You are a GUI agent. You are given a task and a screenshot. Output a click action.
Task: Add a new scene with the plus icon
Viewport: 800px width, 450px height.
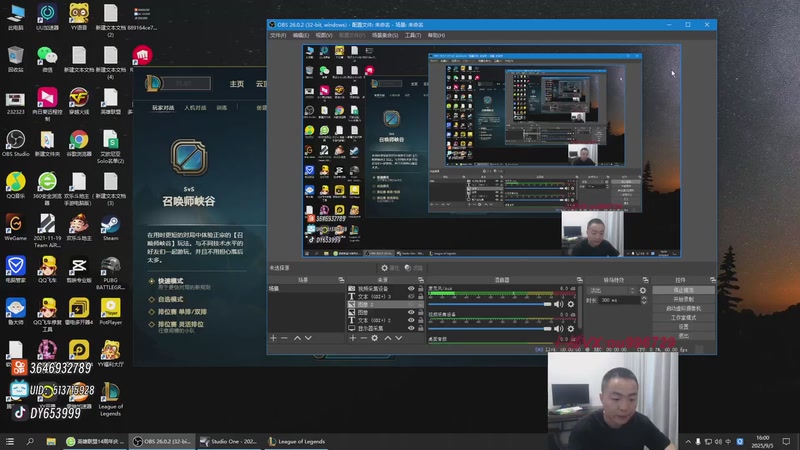pyautogui.click(x=273, y=338)
